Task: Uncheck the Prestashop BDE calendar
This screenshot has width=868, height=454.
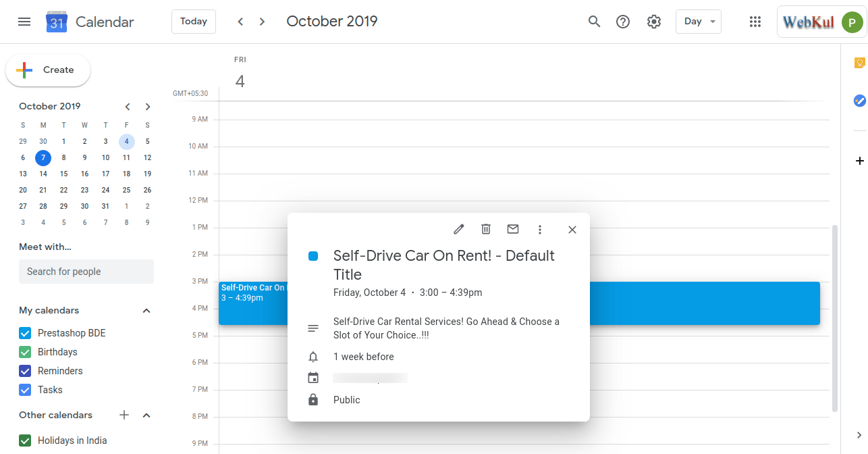Action: click(x=25, y=333)
